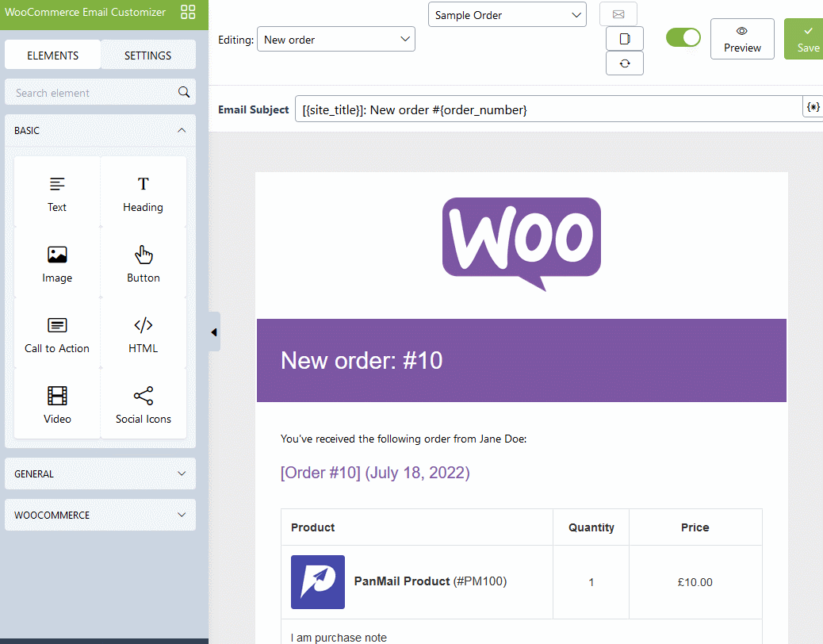Send a test email with envelope icon
This screenshot has height=644, width=823.
[618, 14]
